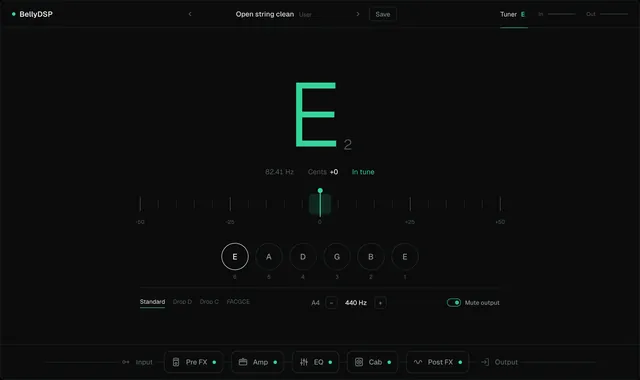Toggle the Pre FX power dot
The width and height of the screenshot is (640, 380).
214,362
